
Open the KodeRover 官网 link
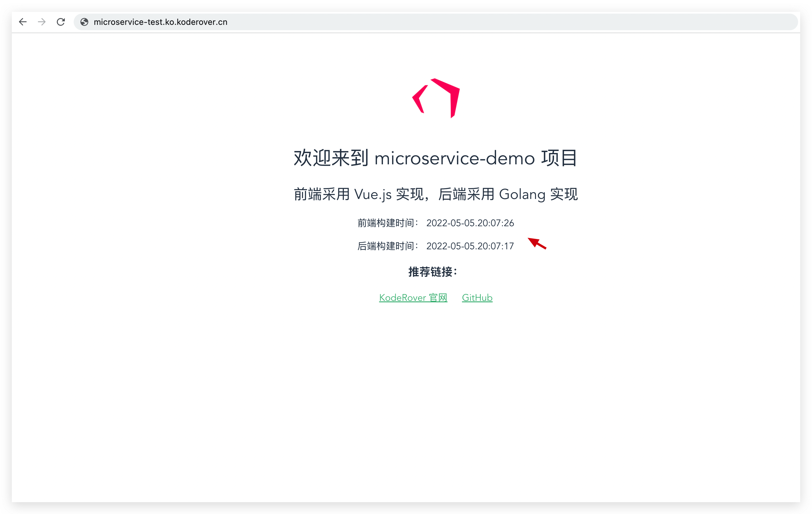point(413,298)
